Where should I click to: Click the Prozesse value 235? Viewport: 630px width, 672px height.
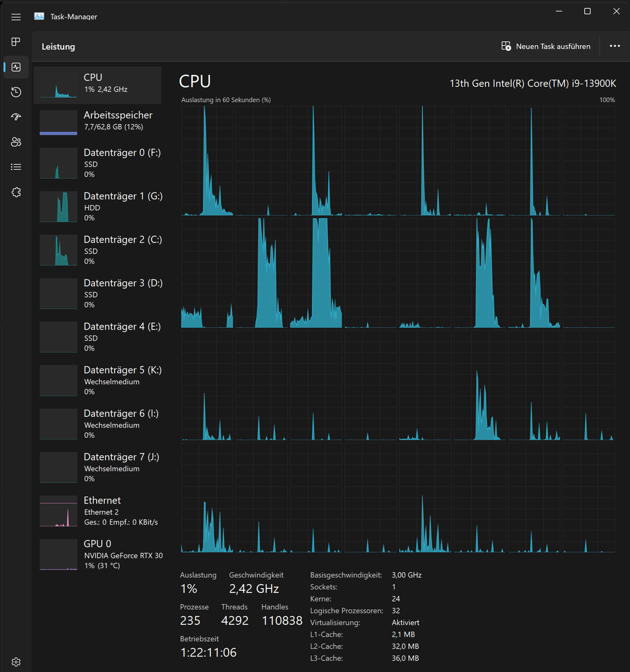190,621
